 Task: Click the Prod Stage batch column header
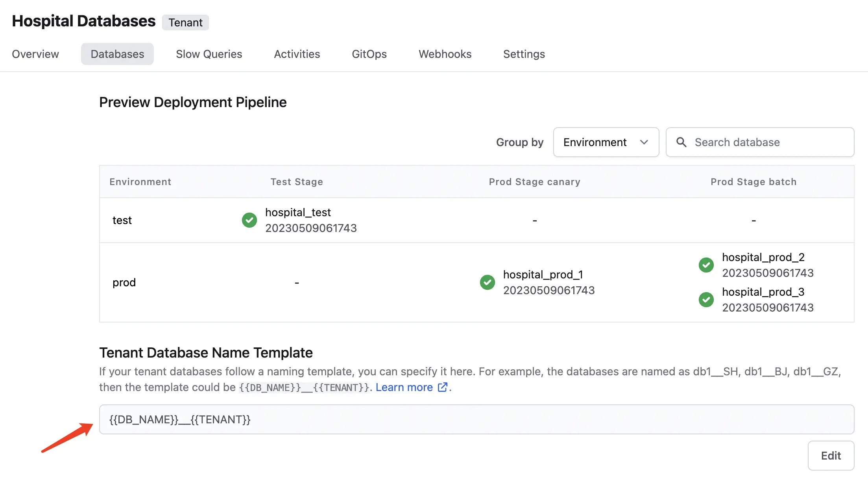[753, 182]
